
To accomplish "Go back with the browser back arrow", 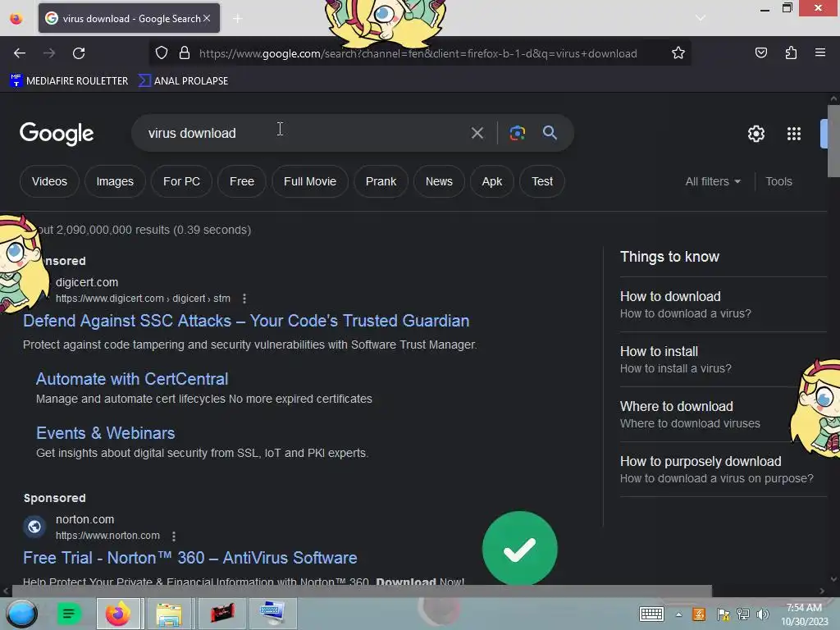I will tap(20, 53).
